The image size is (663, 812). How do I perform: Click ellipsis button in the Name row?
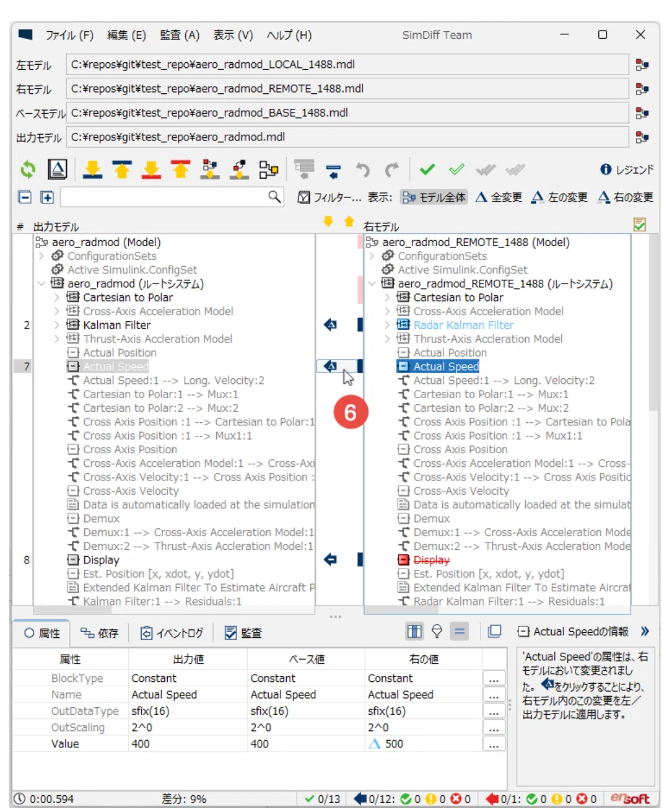493,695
